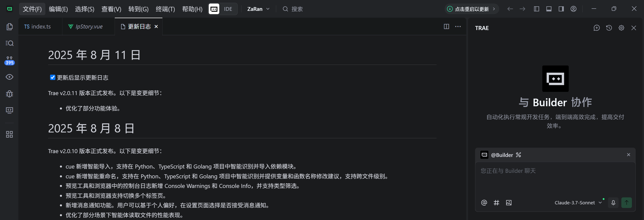
Task: Uncheck 更新后显示更新日志 checkbox
Action: coord(53,77)
